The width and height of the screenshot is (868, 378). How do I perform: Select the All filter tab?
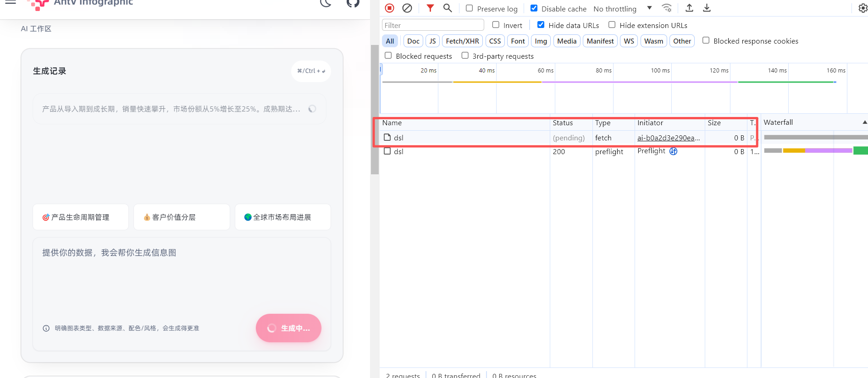click(390, 41)
